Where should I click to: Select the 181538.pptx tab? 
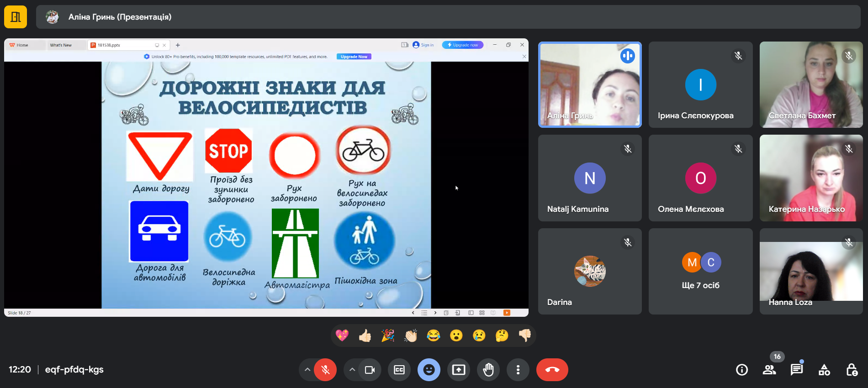tap(121, 45)
